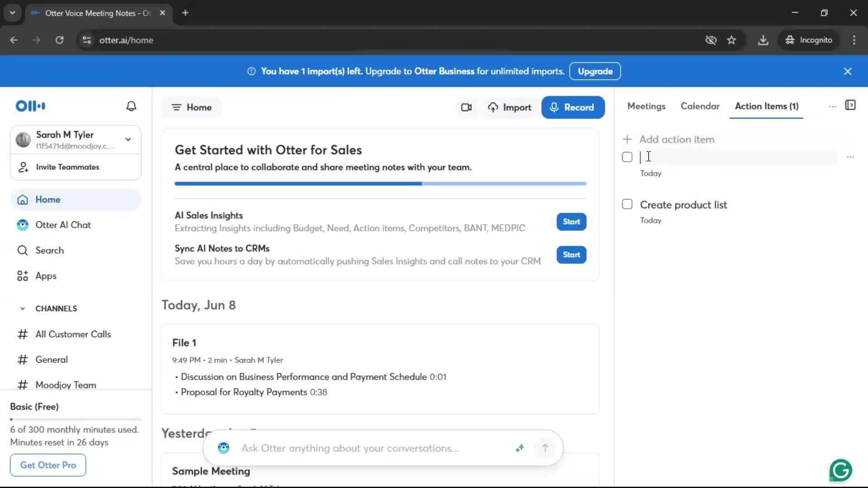Click the Import cloud upload icon
Image resolution: width=868 pixels, height=488 pixels.
tap(493, 108)
